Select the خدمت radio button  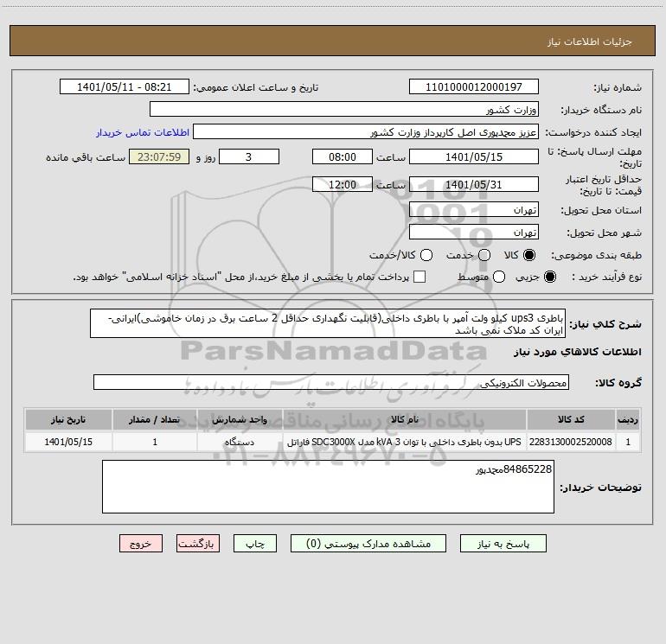(x=484, y=255)
